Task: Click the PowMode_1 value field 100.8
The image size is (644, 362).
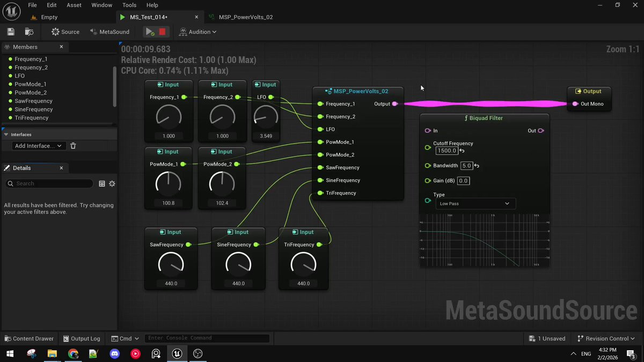Action: [169, 203]
